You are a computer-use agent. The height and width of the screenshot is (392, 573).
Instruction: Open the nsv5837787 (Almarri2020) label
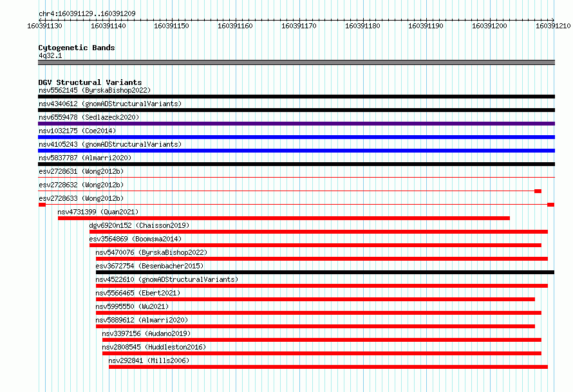click(x=85, y=158)
